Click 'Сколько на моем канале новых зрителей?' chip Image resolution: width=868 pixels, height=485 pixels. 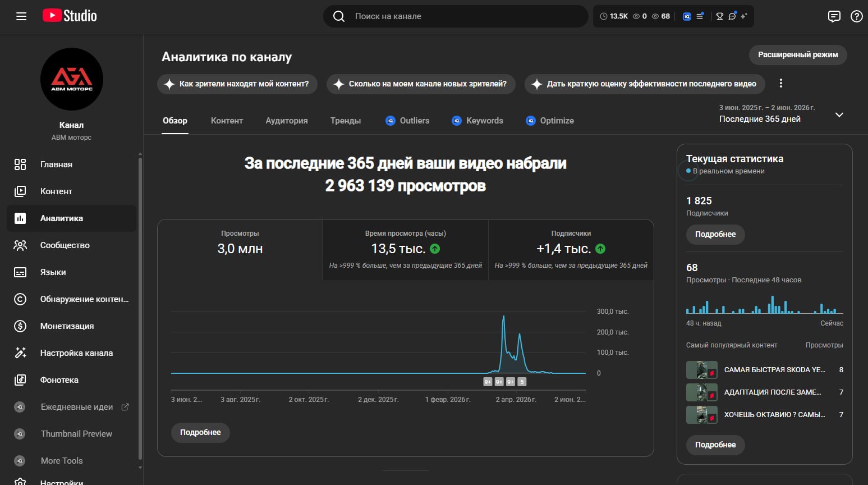pos(421,84)
